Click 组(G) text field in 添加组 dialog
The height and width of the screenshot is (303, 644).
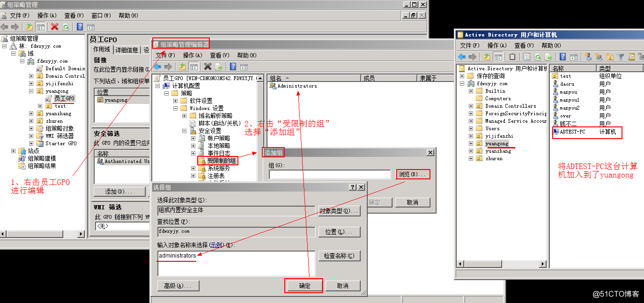(x=330, y=174)
